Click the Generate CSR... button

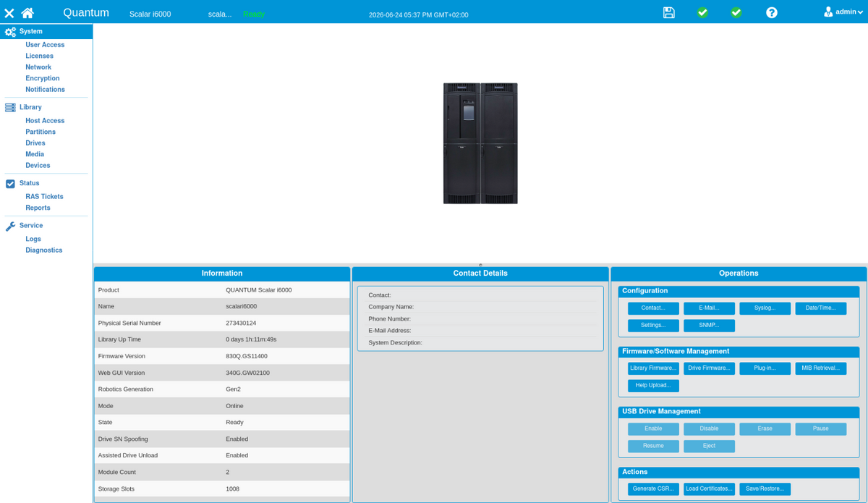click(653, 489)
